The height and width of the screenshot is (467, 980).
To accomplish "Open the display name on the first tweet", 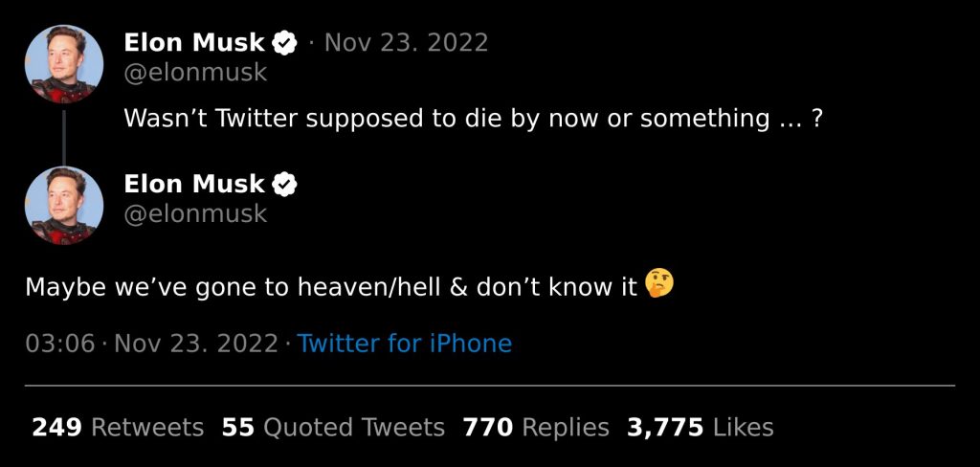I will (x=194, y=43).
